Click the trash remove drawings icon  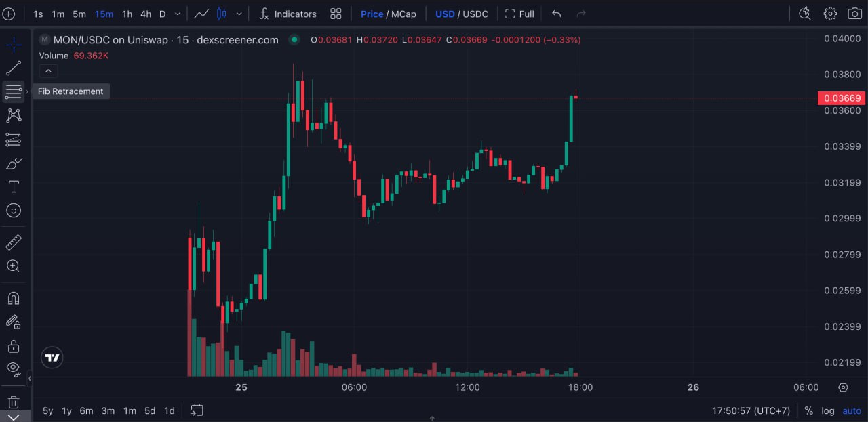13,402
